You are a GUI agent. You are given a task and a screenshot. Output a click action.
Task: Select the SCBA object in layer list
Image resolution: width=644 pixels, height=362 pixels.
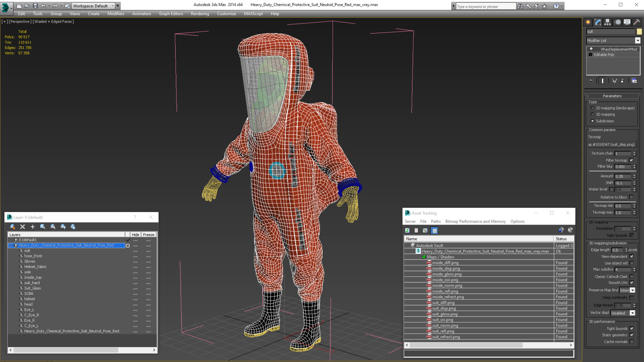click(x=28, y=293)
